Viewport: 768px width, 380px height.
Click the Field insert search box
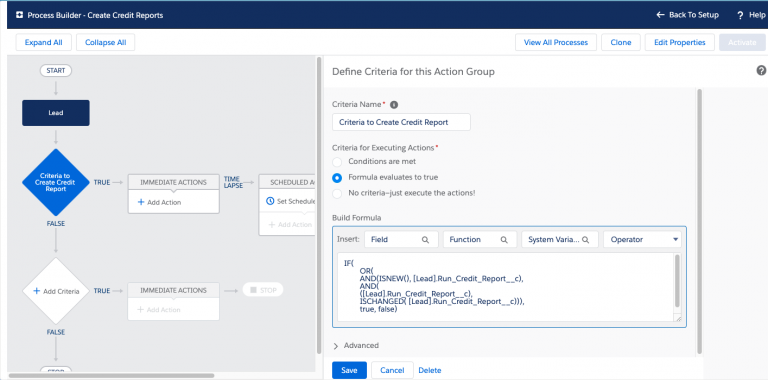(401, 239)
